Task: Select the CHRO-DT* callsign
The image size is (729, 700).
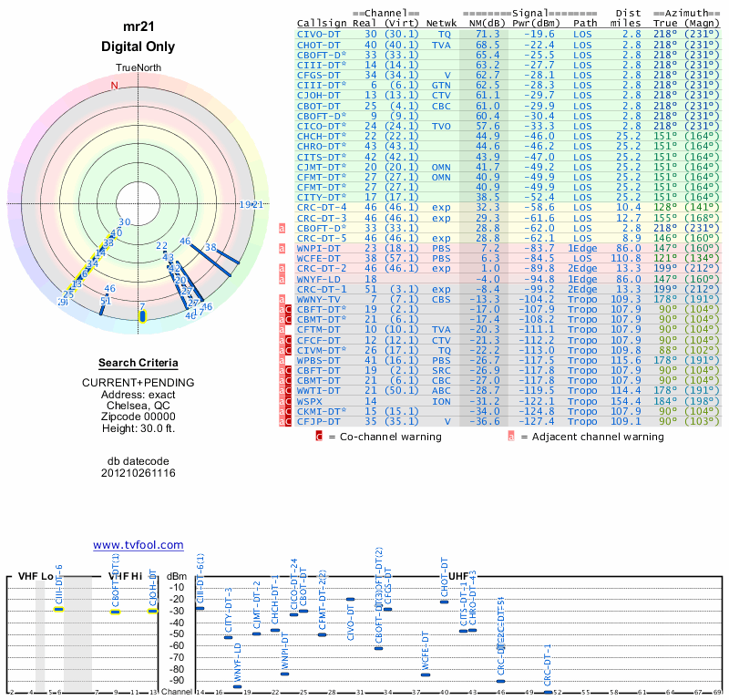Action: click(x=322, y=147)
